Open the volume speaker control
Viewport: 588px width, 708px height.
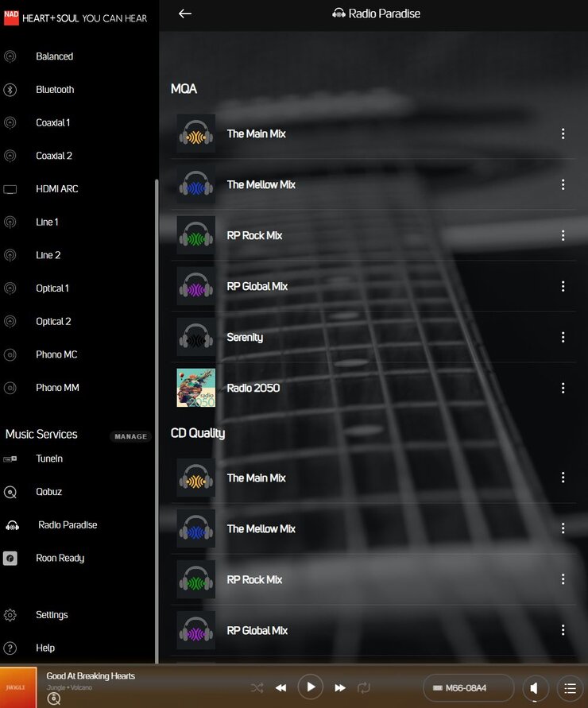pos(536,688)
